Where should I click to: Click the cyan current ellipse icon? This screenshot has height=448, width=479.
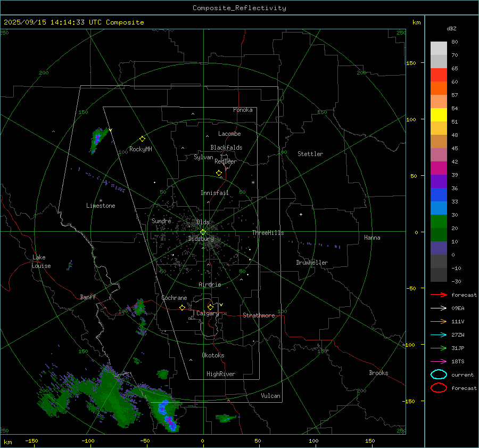pyautogui.click(x=439, y=374)
